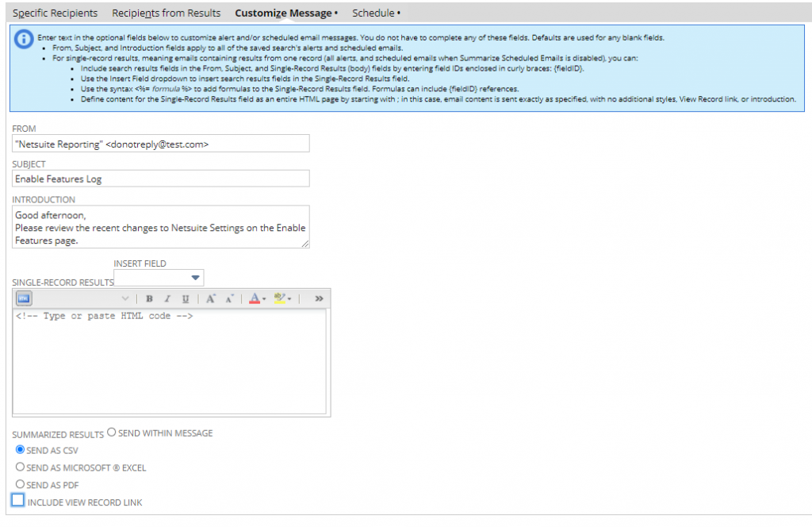Image resolution: width=812 pixels, height=527 pixels.
Task: Switch to the Schedule tab
Action: coord(376,13)
